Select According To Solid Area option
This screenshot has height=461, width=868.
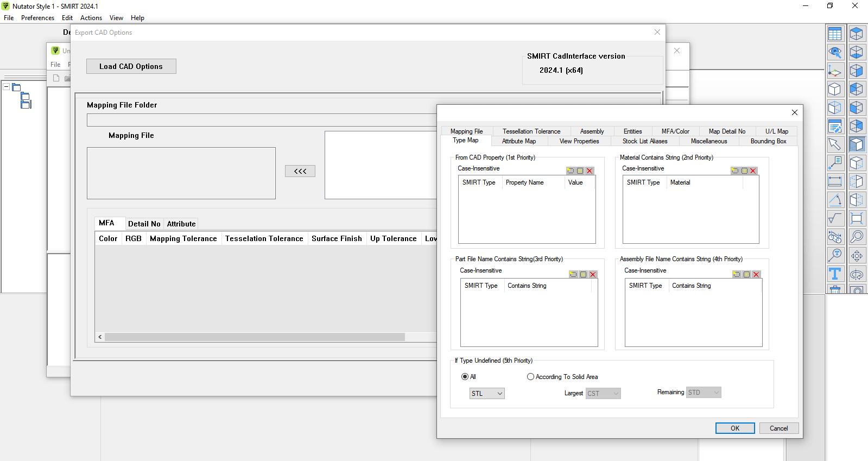(530, 377)
